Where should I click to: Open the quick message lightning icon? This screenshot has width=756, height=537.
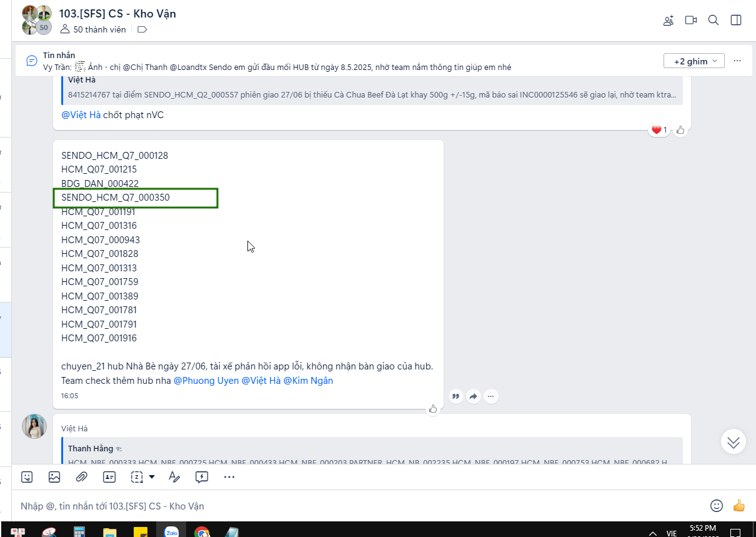point(202,477)
